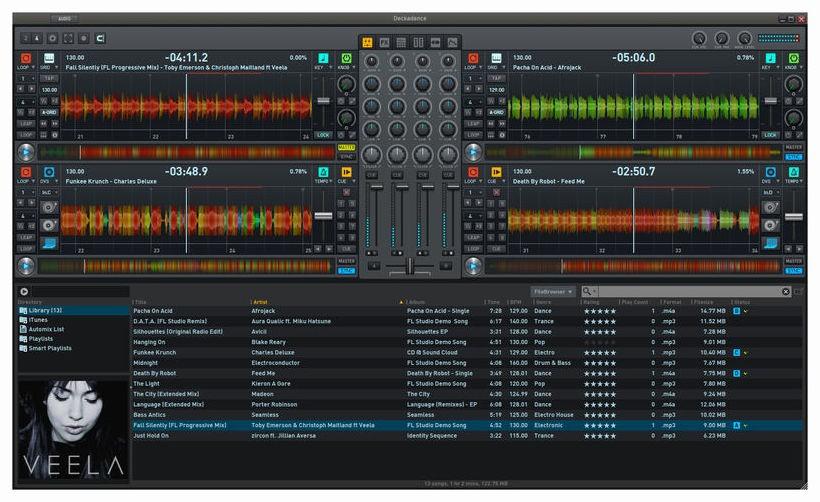Click TAP on the Pacha On Acid deck

(496, 78)
